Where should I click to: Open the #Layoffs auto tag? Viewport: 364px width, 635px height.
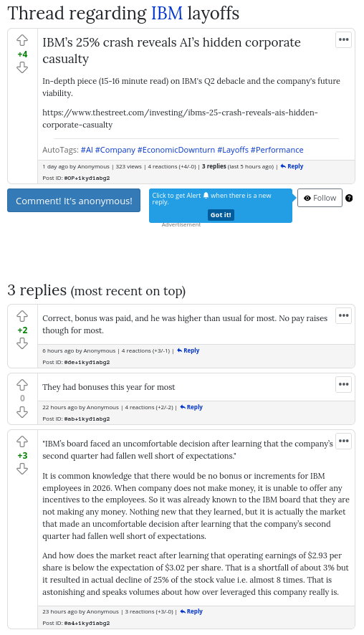pos(233,150)
